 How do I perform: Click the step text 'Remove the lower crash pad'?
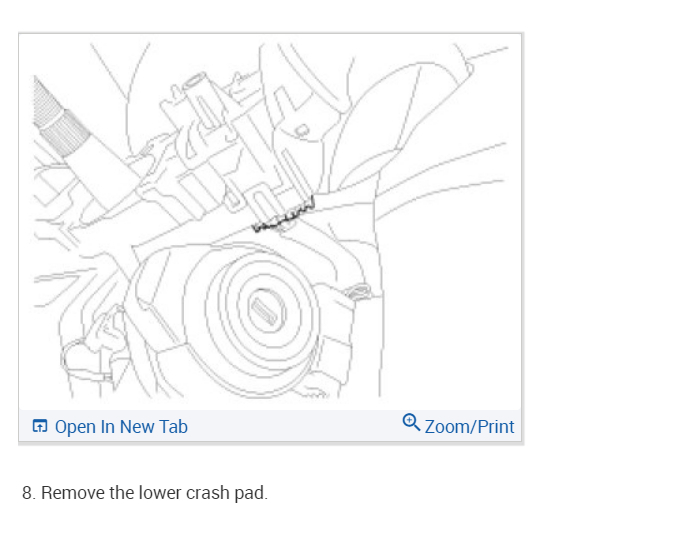point(154,493)
